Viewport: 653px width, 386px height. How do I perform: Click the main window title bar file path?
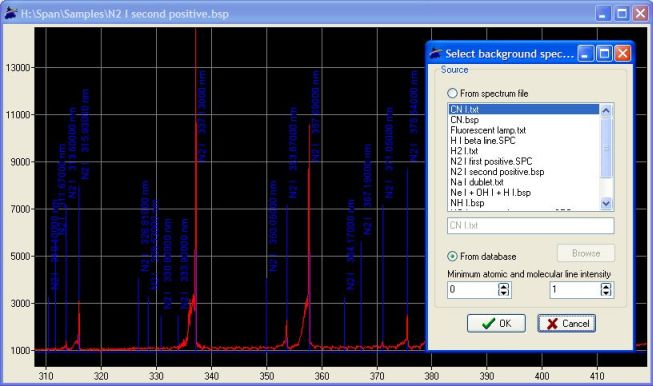point(125,14)
